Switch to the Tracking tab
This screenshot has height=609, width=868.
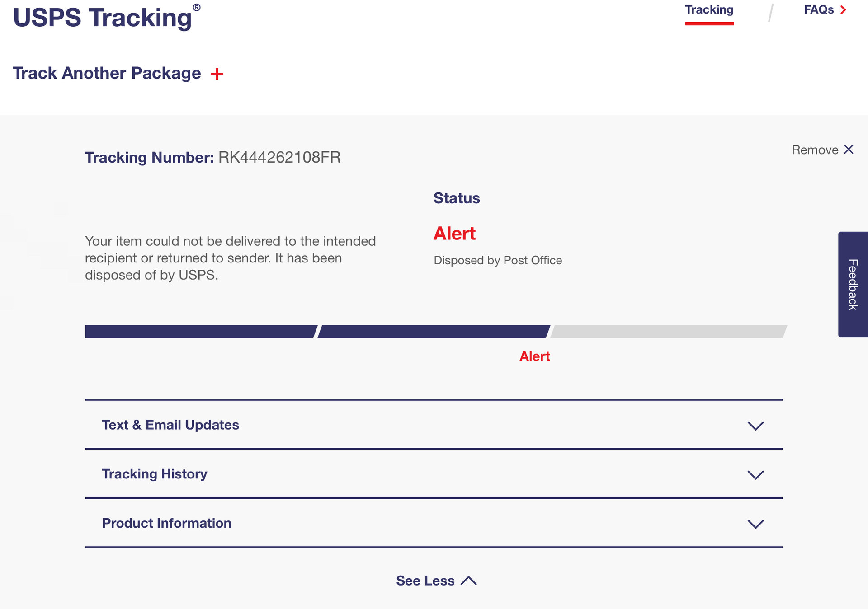pyautogui.click(x=709, y=10)
